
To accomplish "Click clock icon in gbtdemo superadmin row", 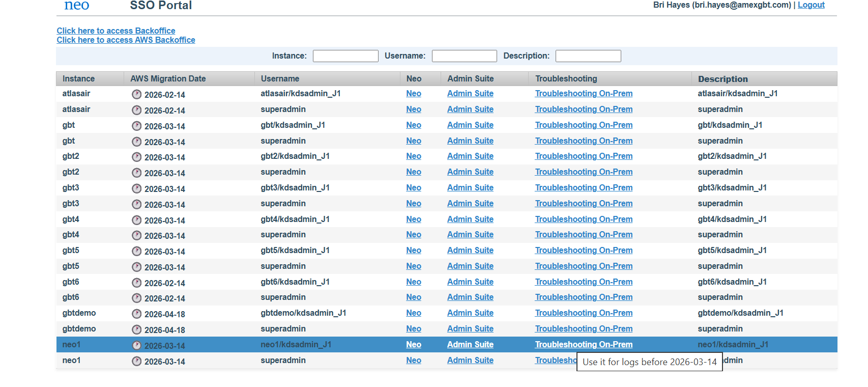I will click(136, 329).
